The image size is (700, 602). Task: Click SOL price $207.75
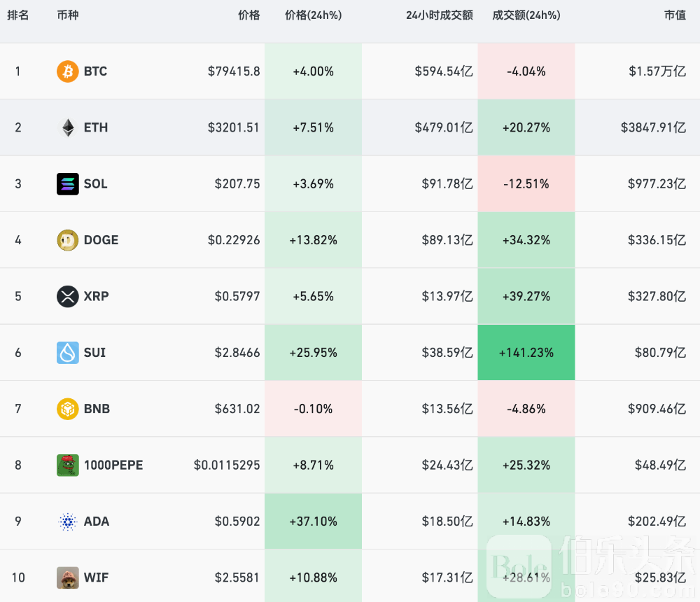coord(237,184)
